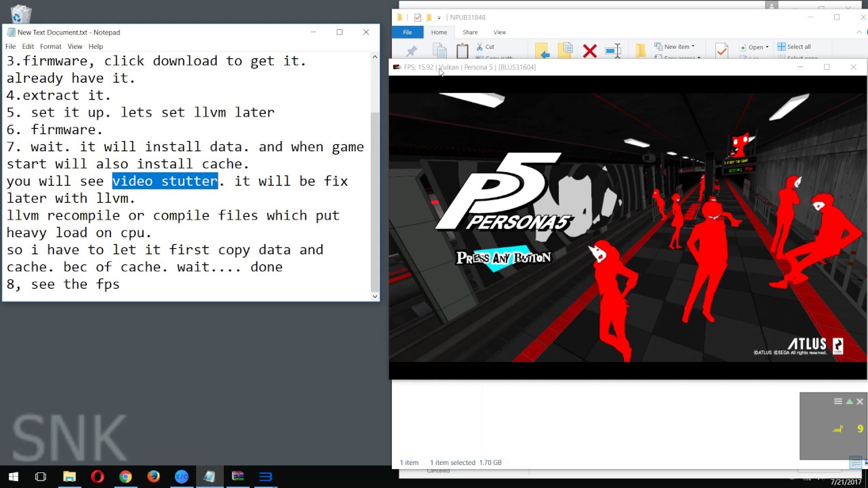Click the red Delete X icon

tap(590, 51)
